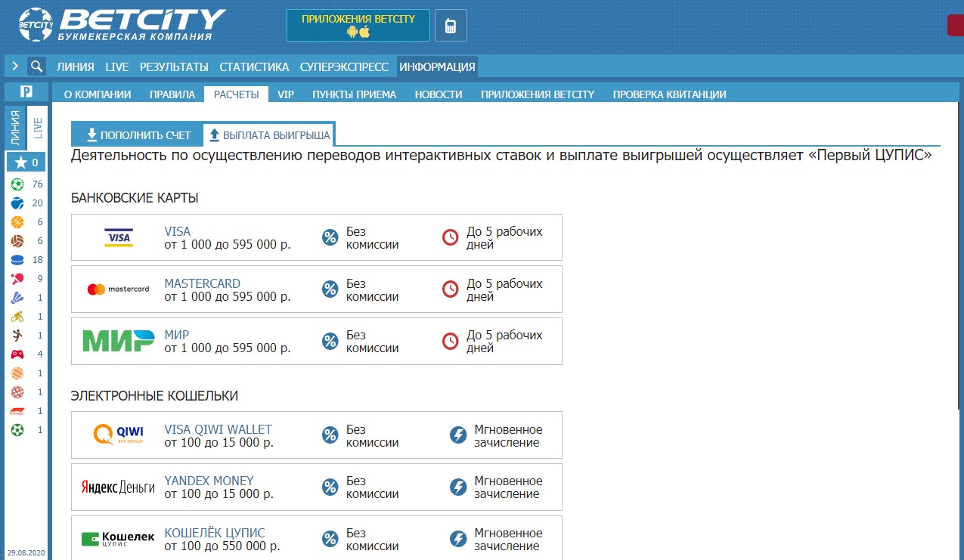Open the search magnifier icon
The image size is (964, 560).
pyautogui.click(x=36, y=67)
